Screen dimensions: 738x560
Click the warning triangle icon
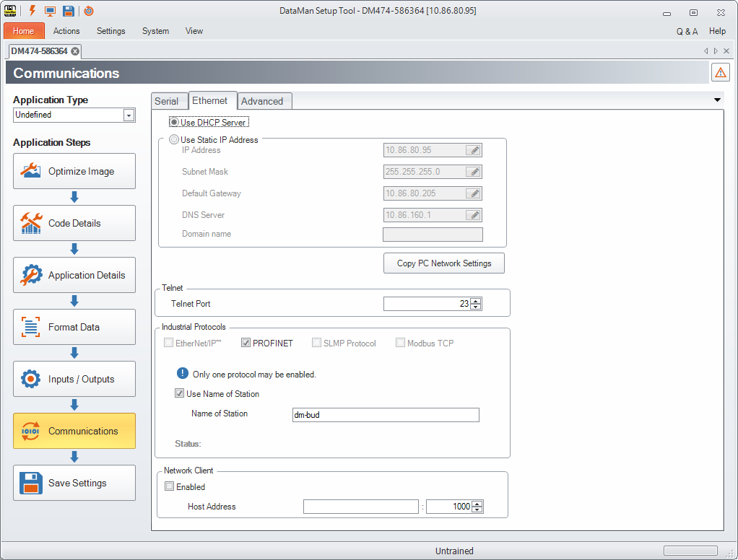point(720,73)
